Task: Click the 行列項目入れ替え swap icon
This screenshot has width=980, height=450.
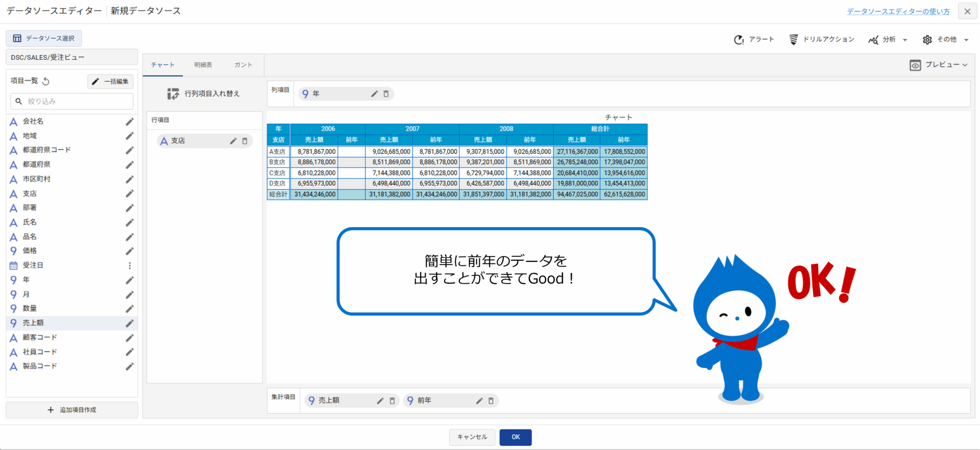Action: (173, 94)
